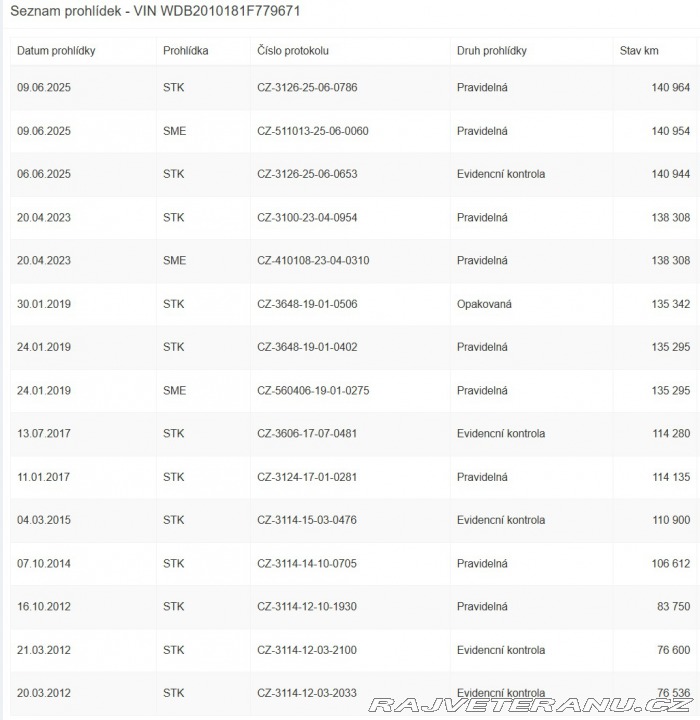Image resolution: width=700 pixels, height=720 pixels.
Task: Select protocol number CZ-511013-25-06-0060
Action: pos(313,131)
